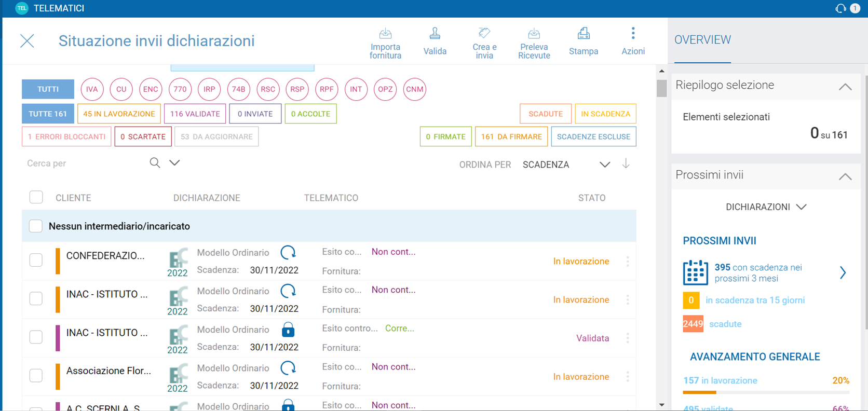This screenshot has width=868, height=411.
Task: Select the Nessun intermediario/incaricato group checkbox
Action: pyautogui.click(x=36, y=226)
